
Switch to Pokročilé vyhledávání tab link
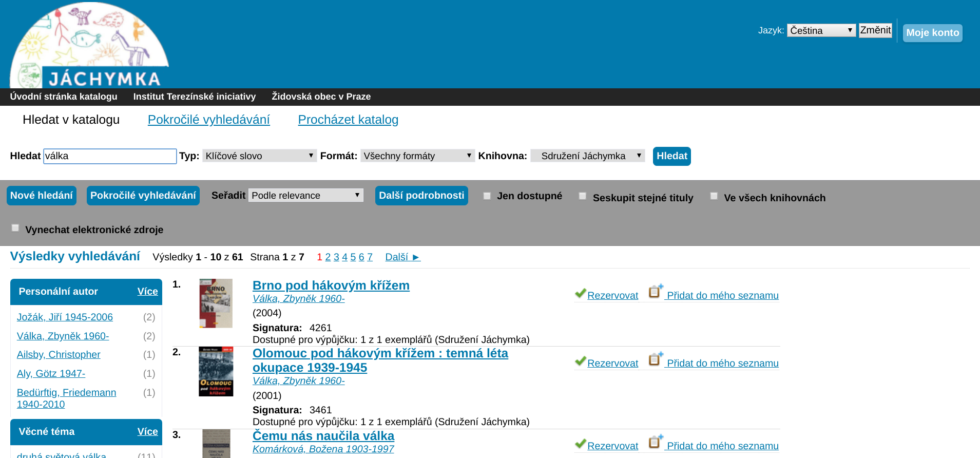pyautogui.click(x=208, y=120)
